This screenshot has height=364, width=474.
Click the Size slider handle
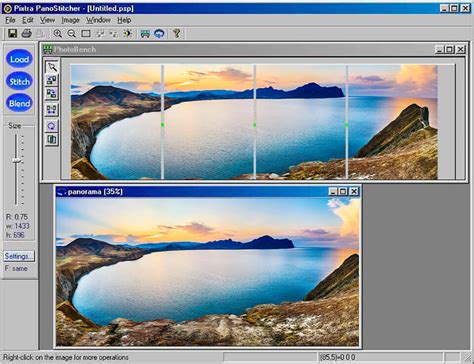16,161
